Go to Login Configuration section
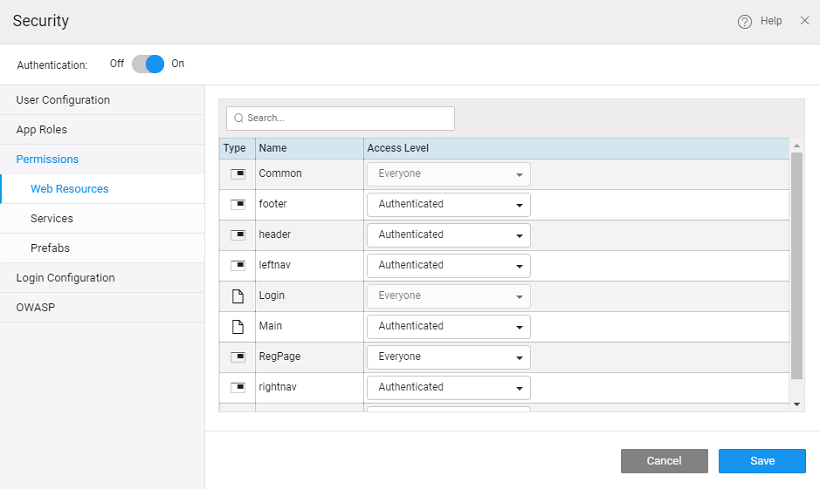820x489 pixels. pyautogui.click(x=65, y=278)
